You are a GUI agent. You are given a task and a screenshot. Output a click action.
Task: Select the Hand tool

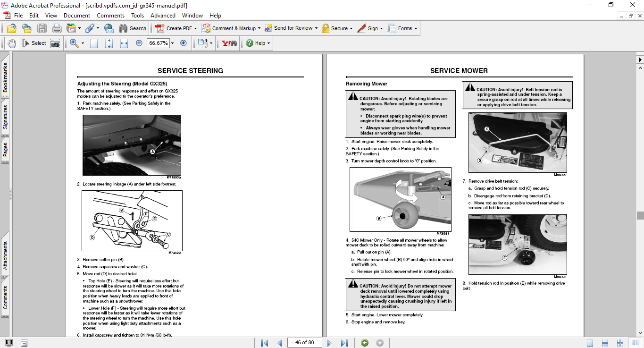coord(12,43)
